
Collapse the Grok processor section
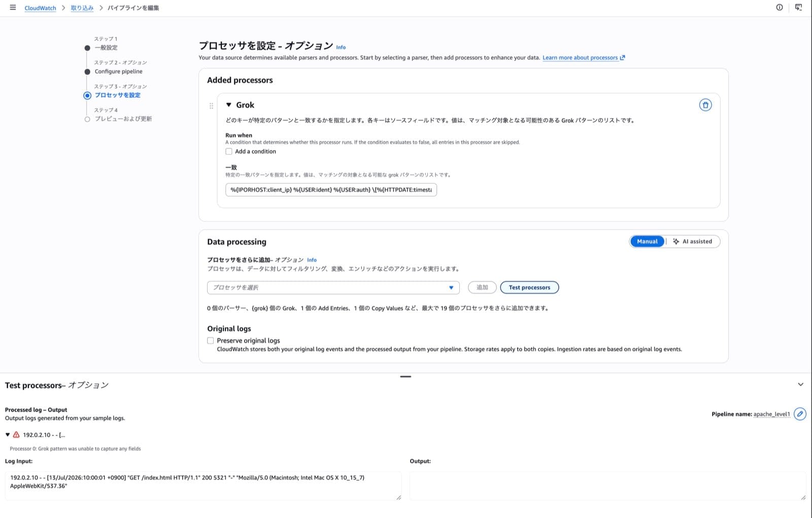tap(229, 105)
